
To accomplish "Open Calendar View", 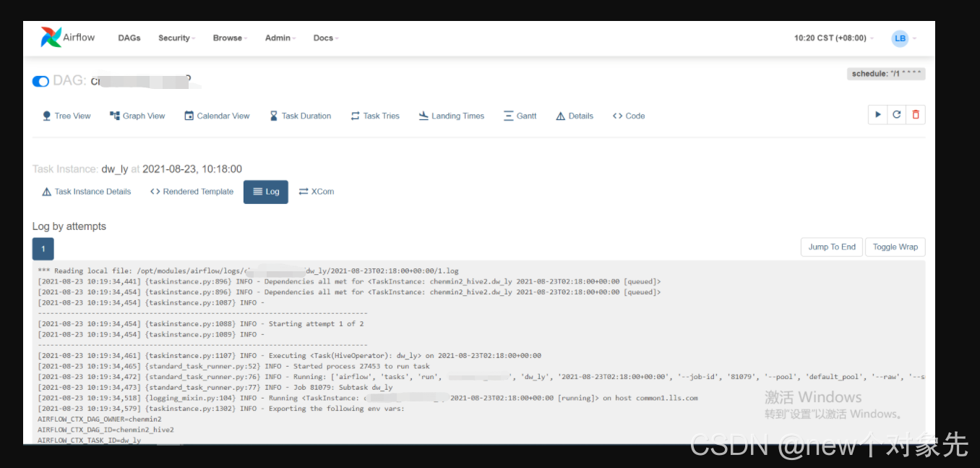I will [x=217, y=116].
